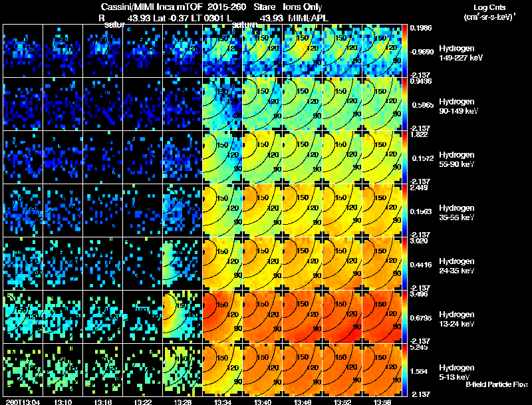
Task: Select the color bar beside Hydrogen 55-90 keV
Action: coord(404,158)
